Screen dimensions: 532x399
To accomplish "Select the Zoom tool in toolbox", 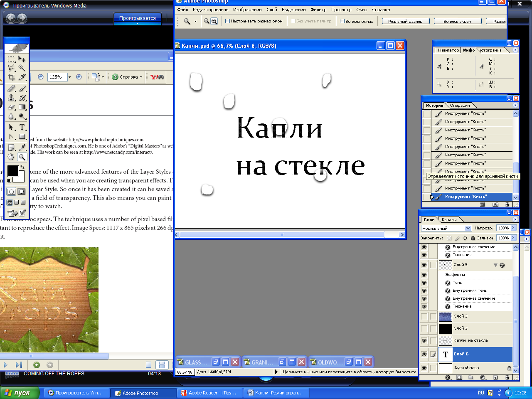I will click(22, 157).
